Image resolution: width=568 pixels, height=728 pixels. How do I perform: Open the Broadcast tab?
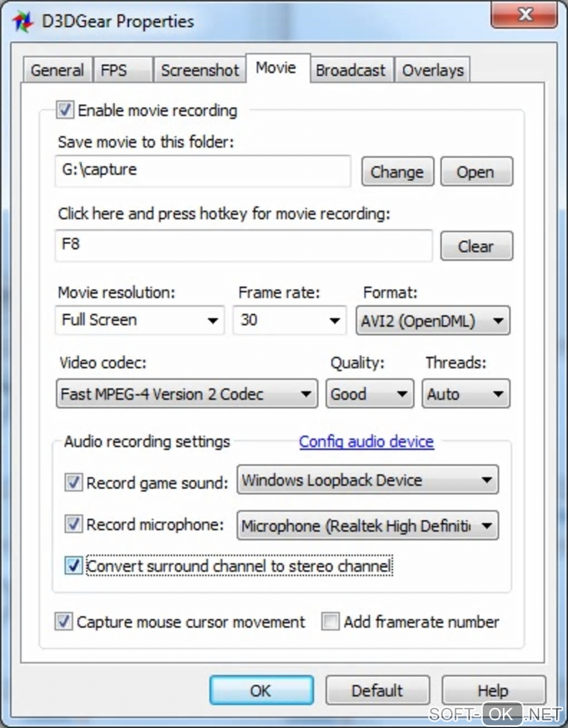(351, 70)
